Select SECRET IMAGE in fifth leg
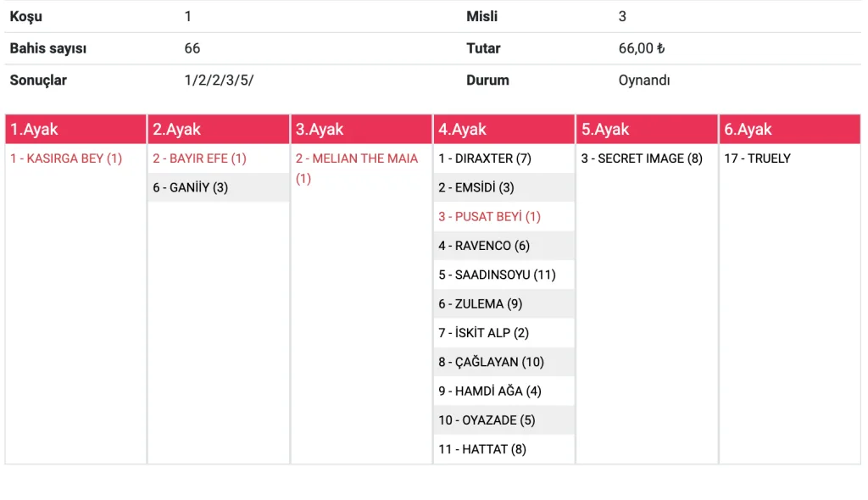 642,158
